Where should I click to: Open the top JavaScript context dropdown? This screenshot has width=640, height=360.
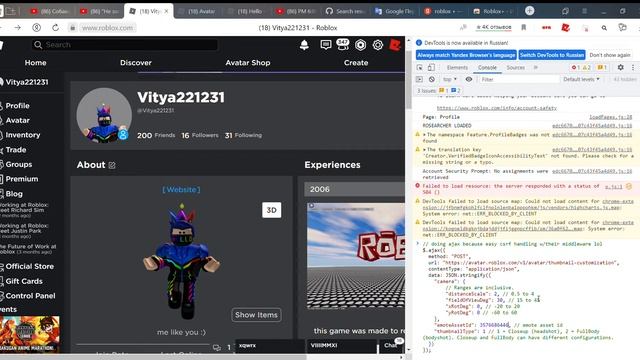[x=450, y=79]
